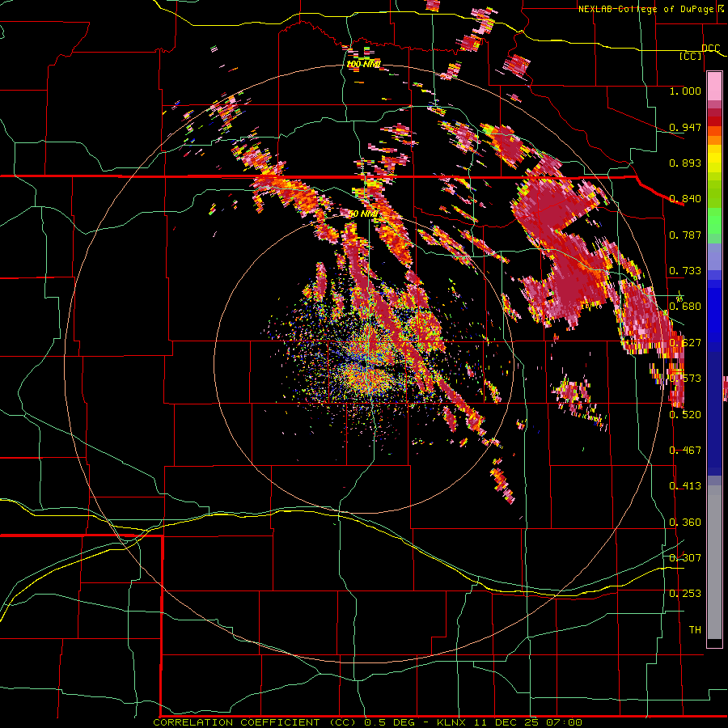Viewport: 728px width, 728px height.
Task: Click the 0.840 legend value
Action: pyautogui.click(x=685, y=199)
